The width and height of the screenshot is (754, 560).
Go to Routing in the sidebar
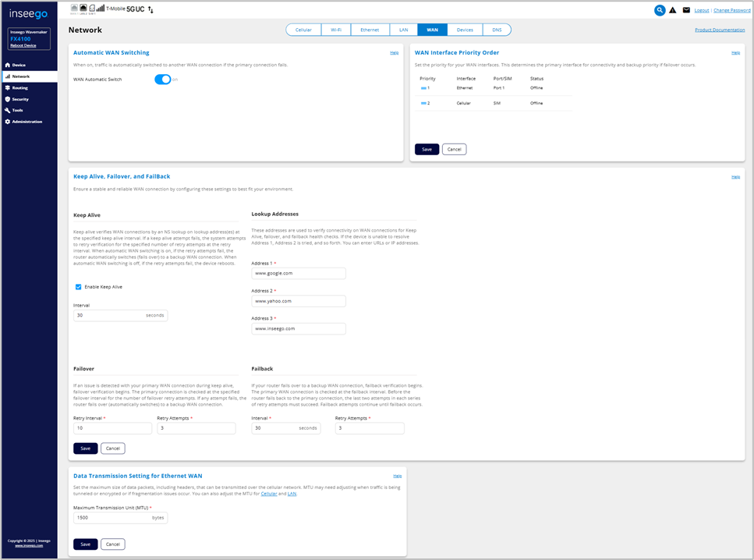click(x=20, y=88)
